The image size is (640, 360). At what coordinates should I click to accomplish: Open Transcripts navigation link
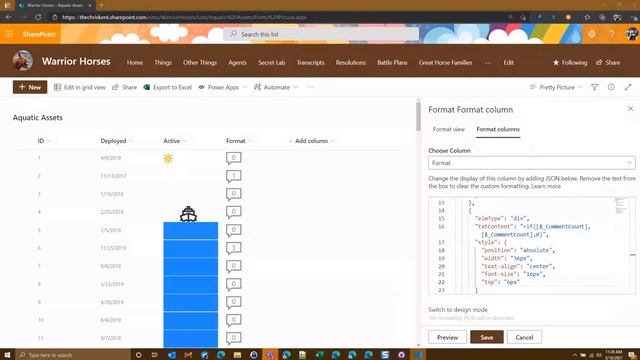[x=310, y=62]
